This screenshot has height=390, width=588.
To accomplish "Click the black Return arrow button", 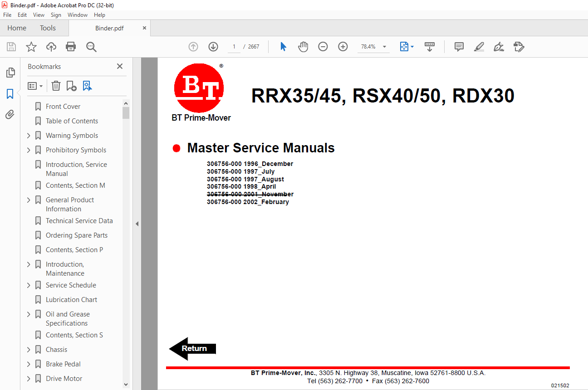I will point(192,348).
